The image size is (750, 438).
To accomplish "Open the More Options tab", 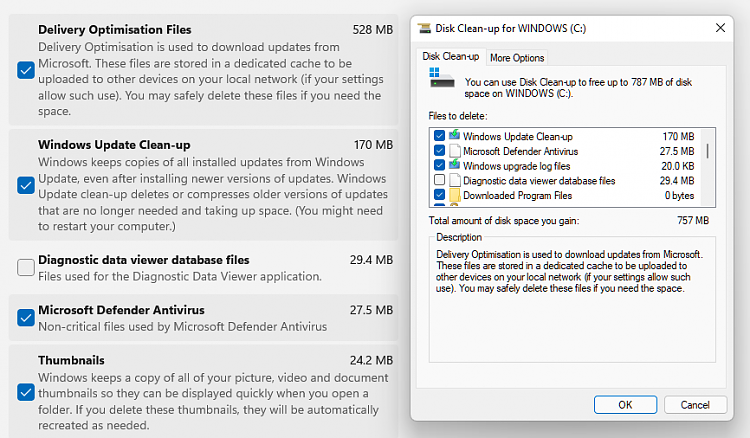I will [517, 58].
